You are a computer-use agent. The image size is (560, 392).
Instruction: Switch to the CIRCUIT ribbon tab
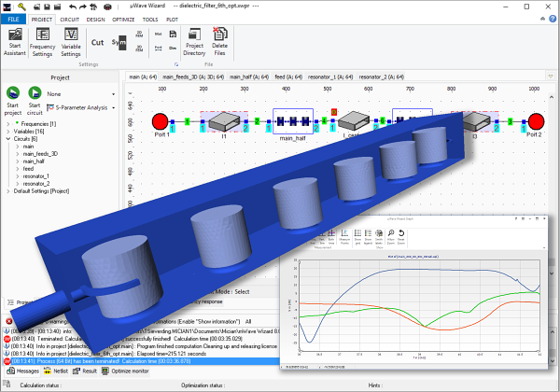tap(72, 19)
